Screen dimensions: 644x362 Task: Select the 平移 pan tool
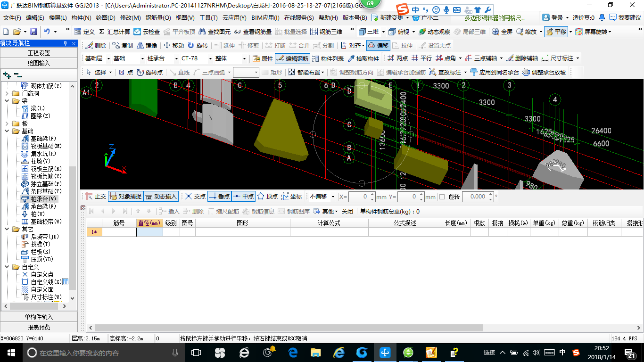556,32
